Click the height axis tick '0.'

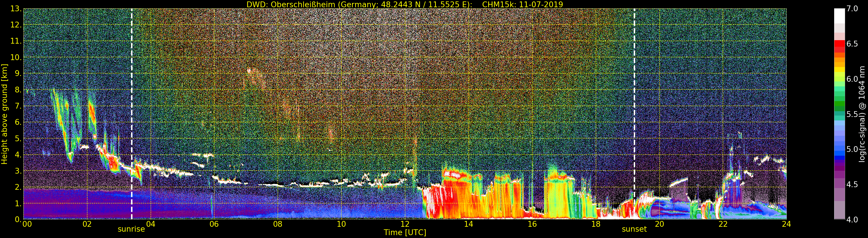[x=18, y=220]
